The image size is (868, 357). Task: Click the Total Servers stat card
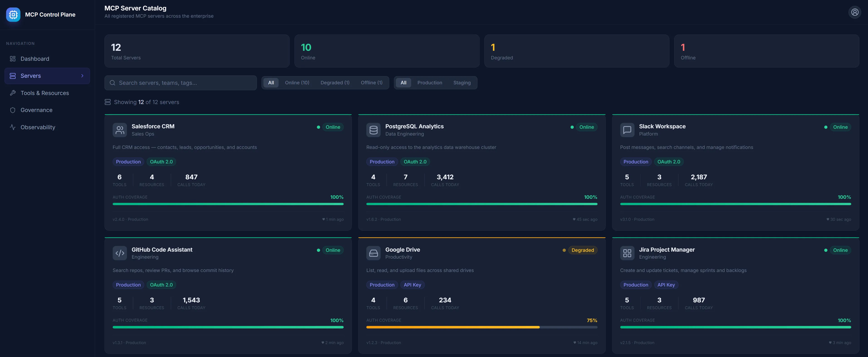[x=197, y=51]
